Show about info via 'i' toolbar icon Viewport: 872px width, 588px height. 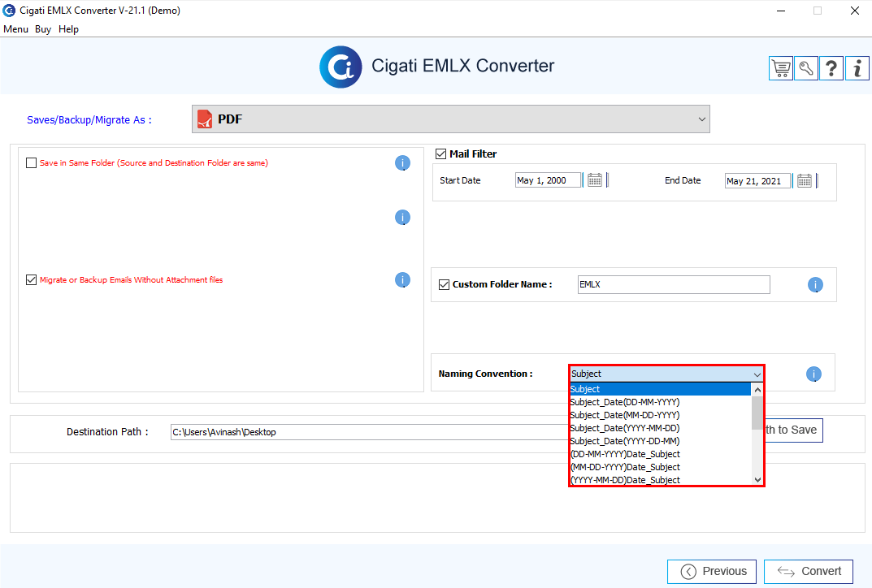(857, 68)
